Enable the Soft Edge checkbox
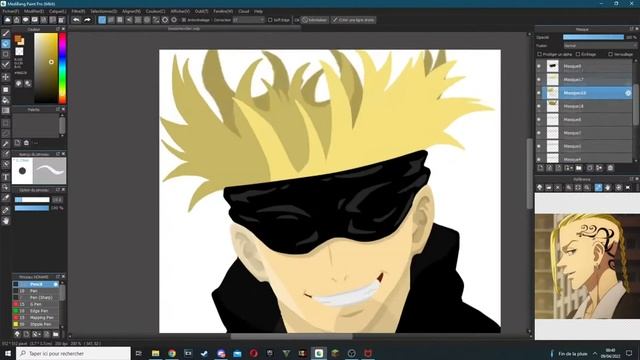Screen dimensions: 640x360 pyautogui.click(x=270, y=20)
